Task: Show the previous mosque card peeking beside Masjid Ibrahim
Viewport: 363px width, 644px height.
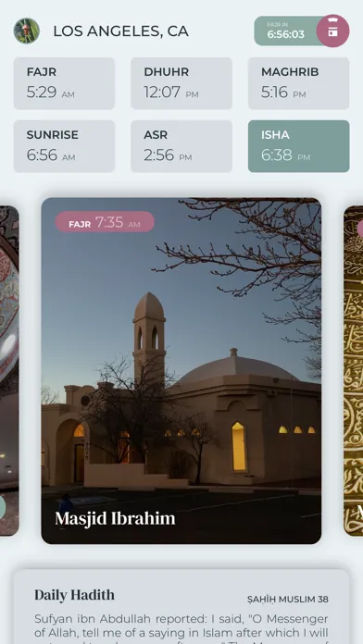Action: coord(9,371)
